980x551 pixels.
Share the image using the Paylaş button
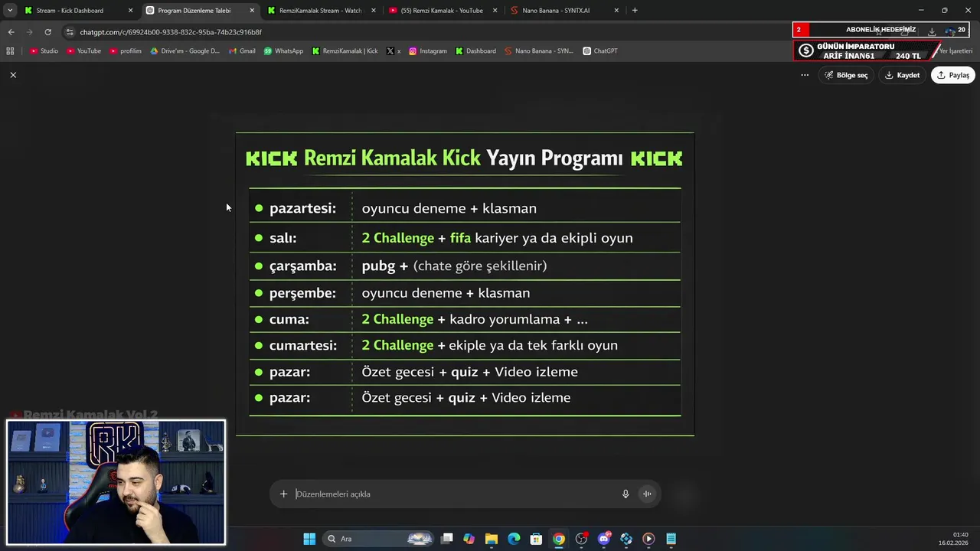tap(953, 75)
